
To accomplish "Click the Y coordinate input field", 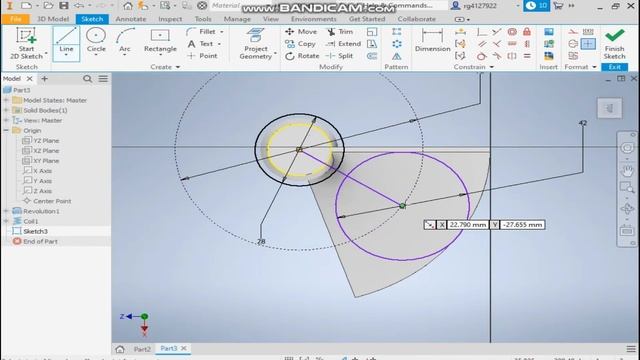I will click(522, 224).
